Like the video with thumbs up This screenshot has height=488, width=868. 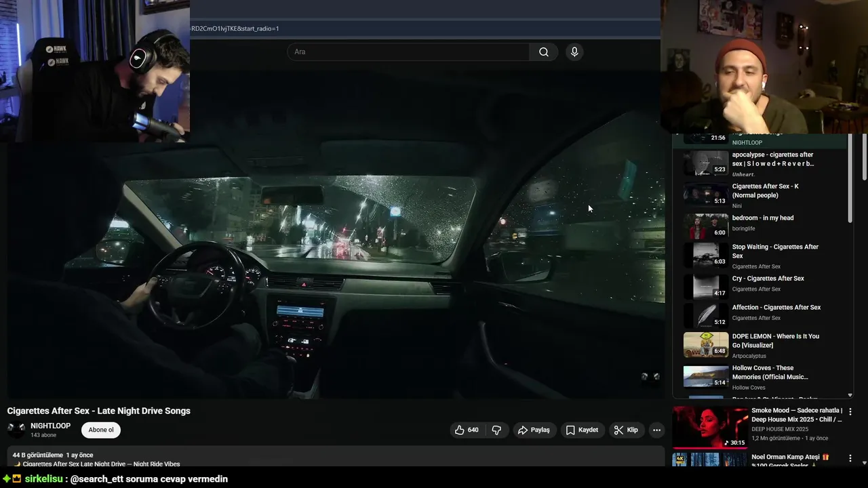[467, 430]
